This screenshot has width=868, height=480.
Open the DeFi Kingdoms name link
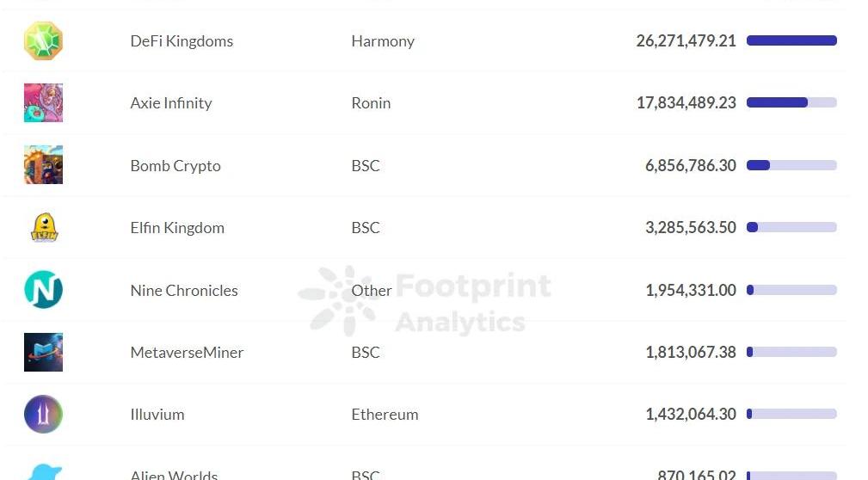pyautogui.click(x=182, y=41)
